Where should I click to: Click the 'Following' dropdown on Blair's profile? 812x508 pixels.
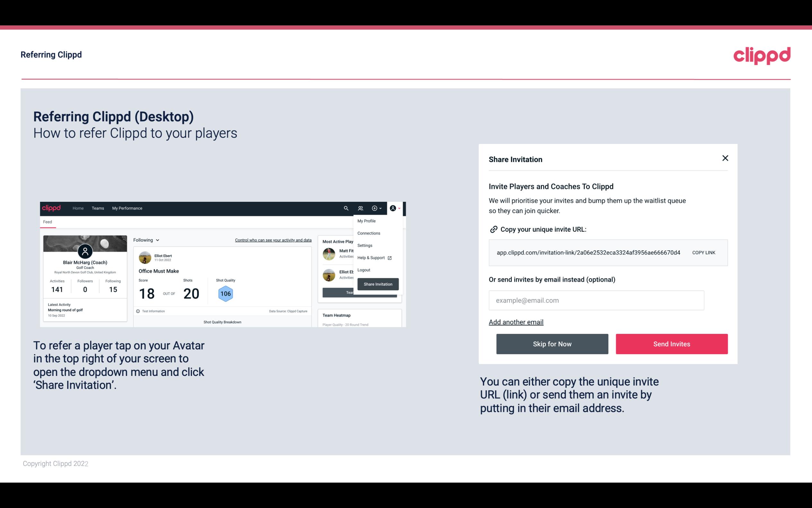point(145,240)
